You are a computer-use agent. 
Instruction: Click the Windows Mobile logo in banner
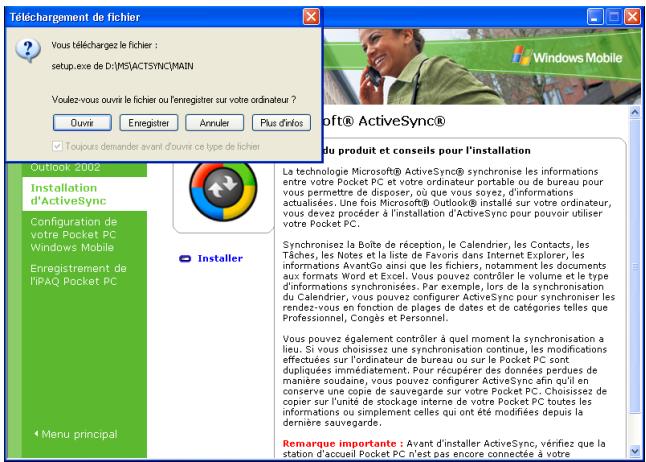click(567, 56)
